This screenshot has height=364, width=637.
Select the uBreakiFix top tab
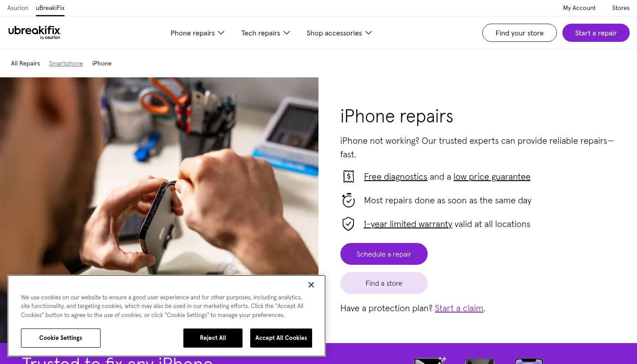point(50,8)
